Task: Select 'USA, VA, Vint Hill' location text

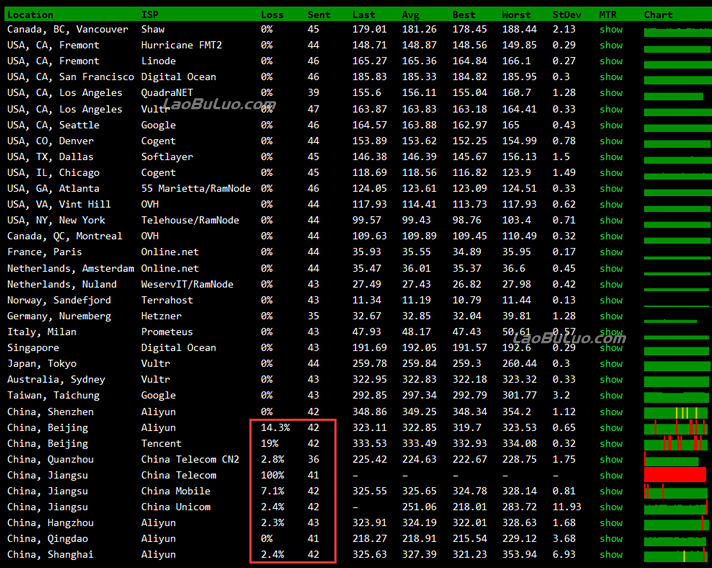Action: coord(59,205)
